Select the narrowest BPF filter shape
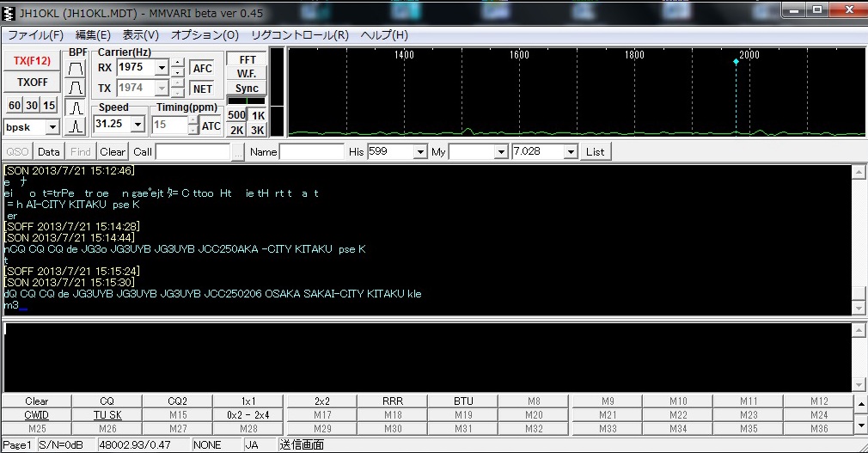The height and width of the screenshot is (453, 868). 77,126
